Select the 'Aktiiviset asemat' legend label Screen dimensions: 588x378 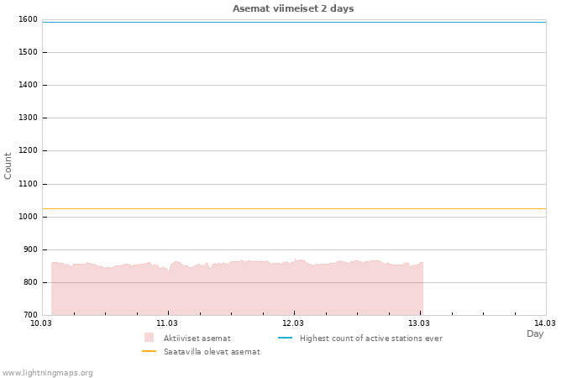tap(197, 338)
